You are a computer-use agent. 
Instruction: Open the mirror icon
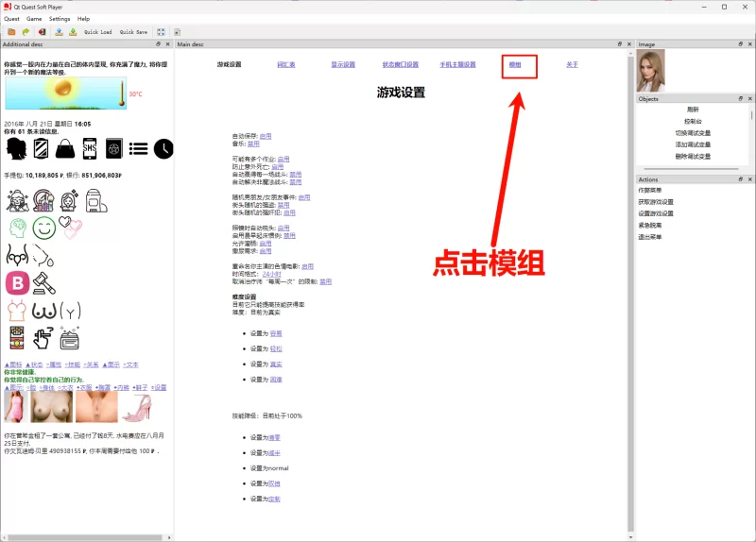41,148
